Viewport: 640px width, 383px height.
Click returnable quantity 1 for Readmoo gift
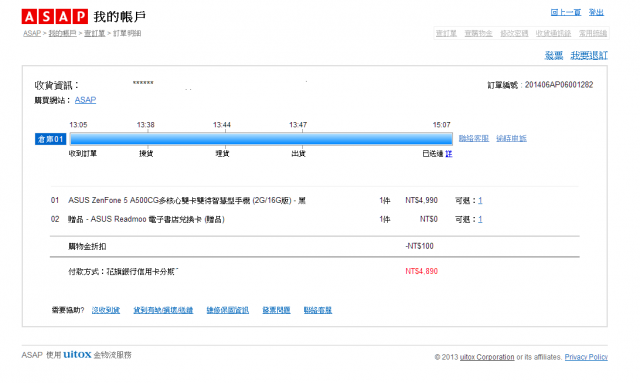(x=480, y=219)
